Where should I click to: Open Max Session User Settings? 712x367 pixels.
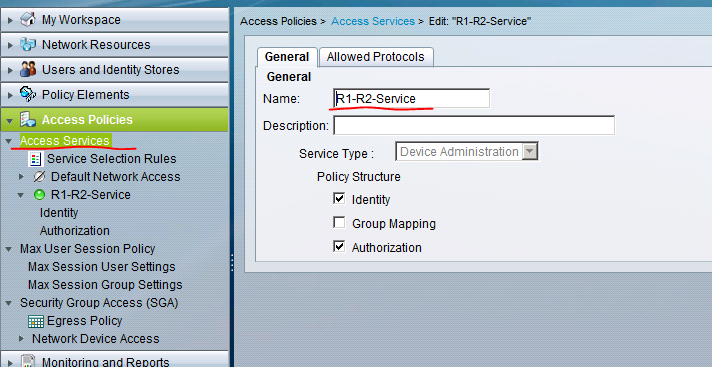point(102,267)
